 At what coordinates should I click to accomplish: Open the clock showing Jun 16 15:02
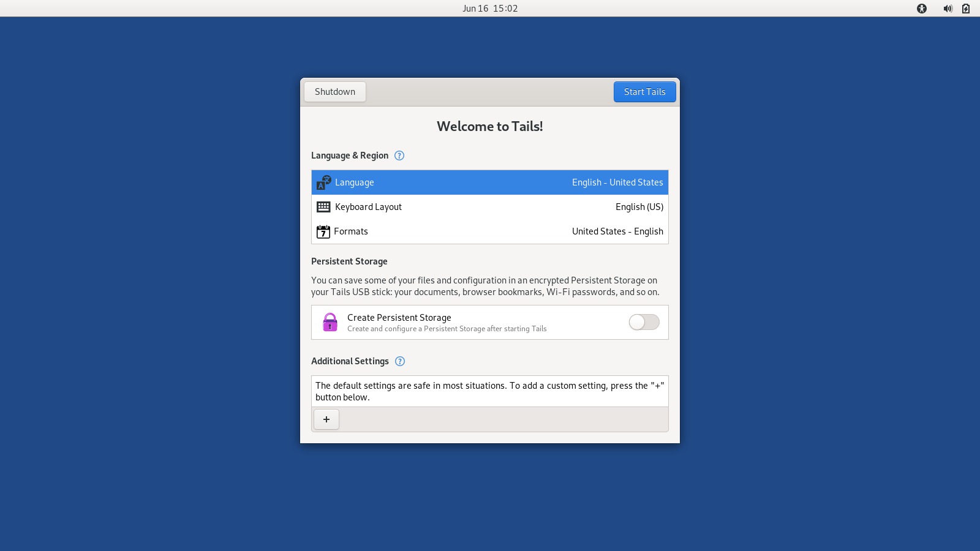(x=490, y=9)
